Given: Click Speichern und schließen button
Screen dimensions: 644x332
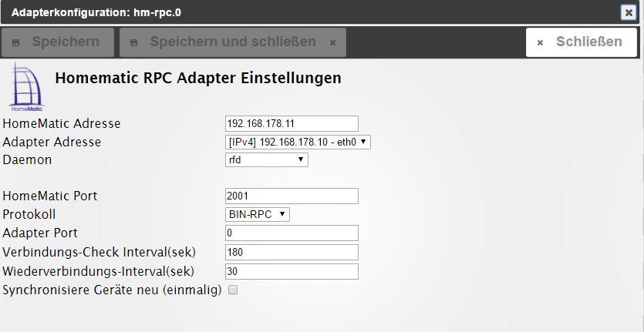Looking at the screenshot, I should 233,42.
